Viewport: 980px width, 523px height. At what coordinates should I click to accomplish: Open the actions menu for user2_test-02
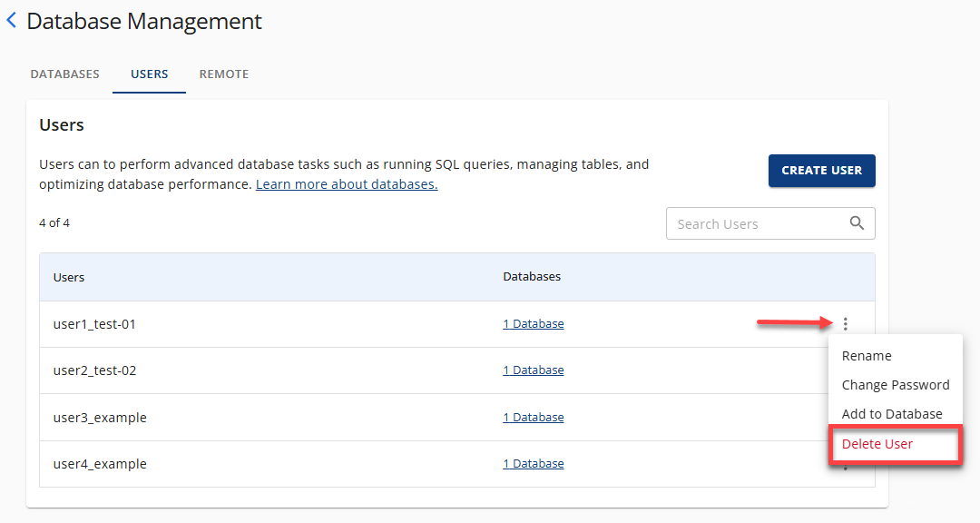[x=845, y=370]
